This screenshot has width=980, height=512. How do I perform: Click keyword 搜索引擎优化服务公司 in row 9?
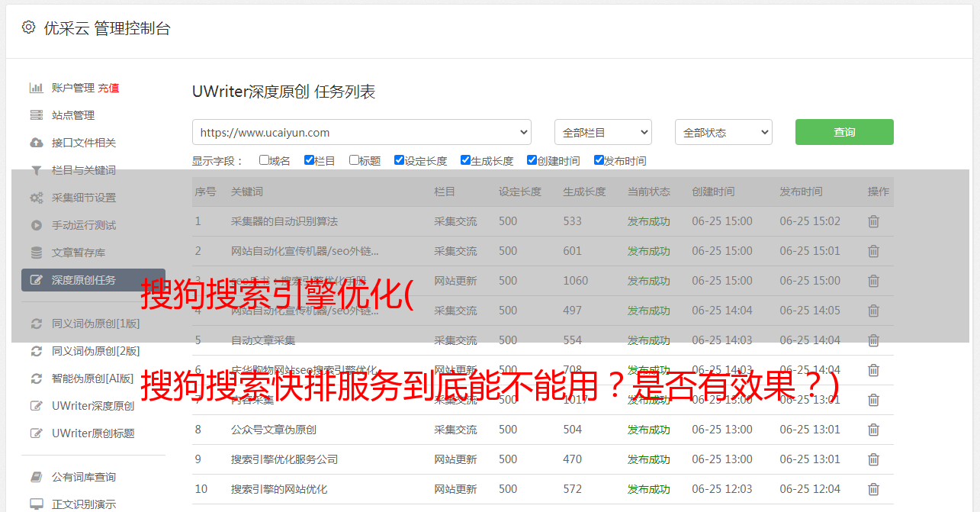[x=284, y=459]
